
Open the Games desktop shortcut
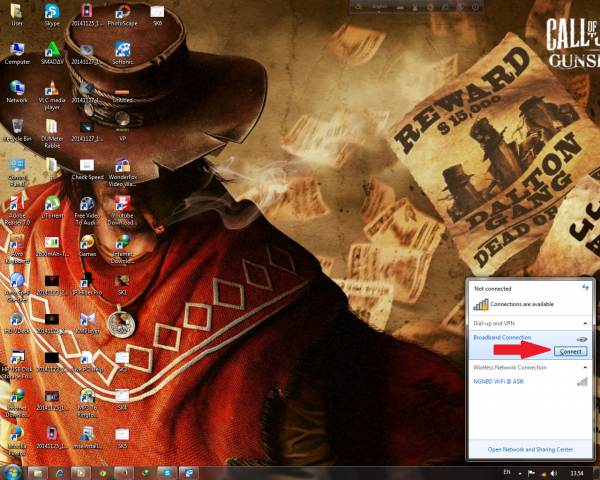click(x=87, y=246)
